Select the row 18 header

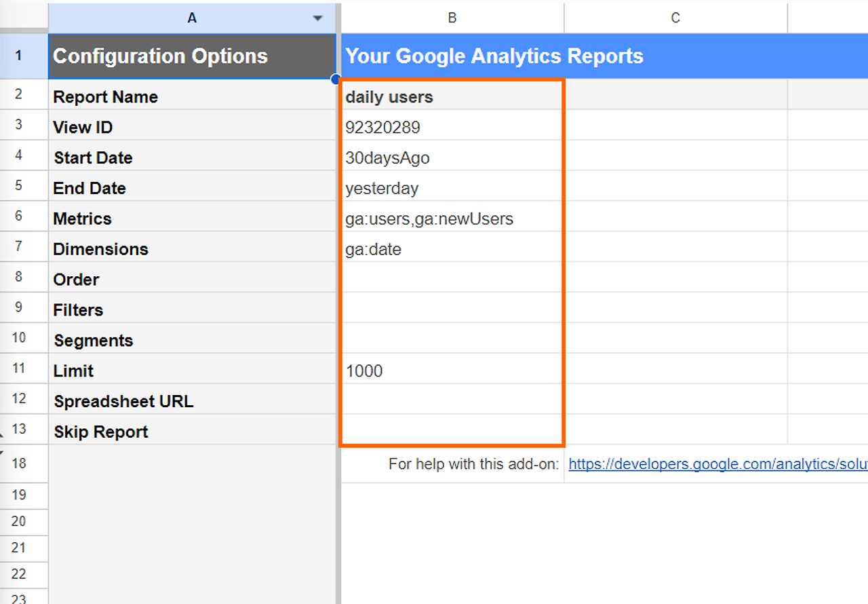coord(18,464)
